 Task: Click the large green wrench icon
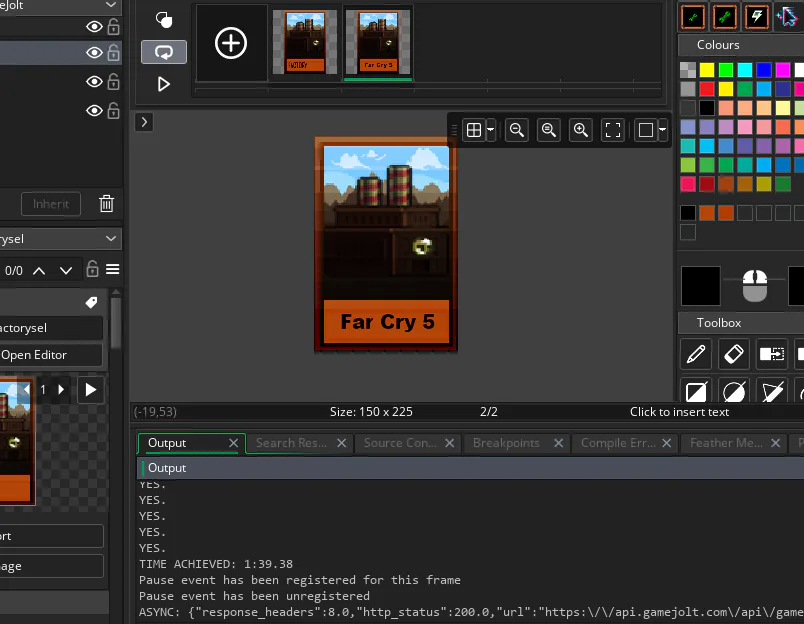tap(725, 17)
